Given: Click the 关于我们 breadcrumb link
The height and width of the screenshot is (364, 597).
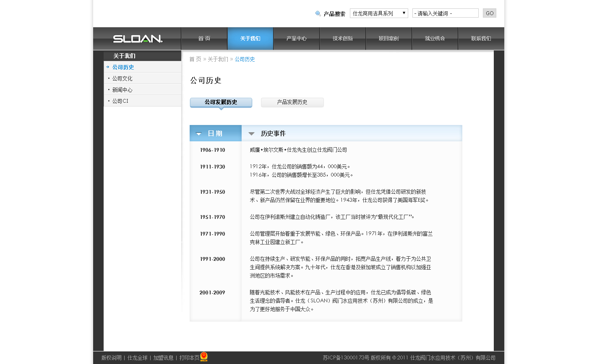Looking at the screenshot, I should click(218, 59).
